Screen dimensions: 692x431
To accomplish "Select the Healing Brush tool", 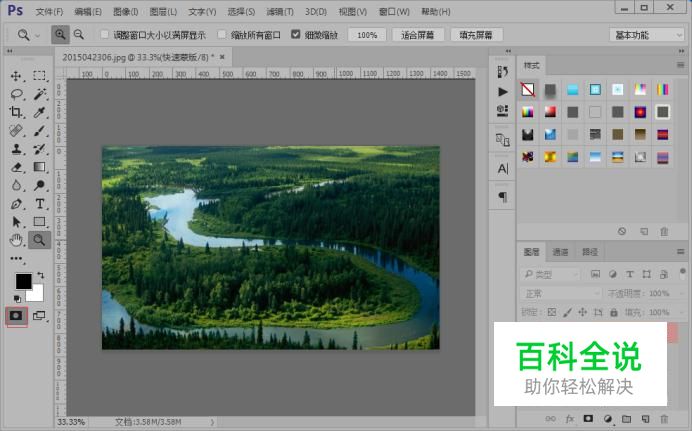I will (x=16, y=131).
